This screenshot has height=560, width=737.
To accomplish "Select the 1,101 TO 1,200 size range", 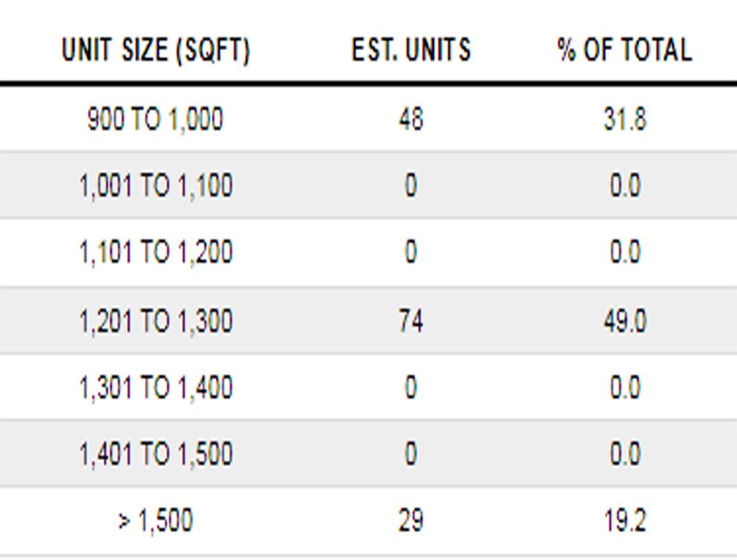I will tap(156, 252).
